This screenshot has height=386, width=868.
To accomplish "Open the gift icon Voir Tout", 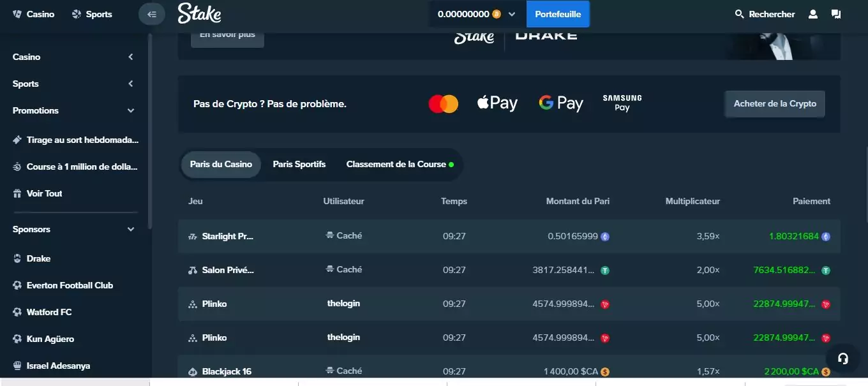I will coord(18,193).
